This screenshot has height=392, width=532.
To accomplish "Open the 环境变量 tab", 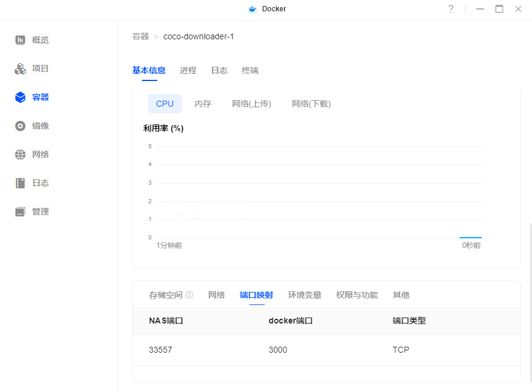I will [x=304, y=295].
